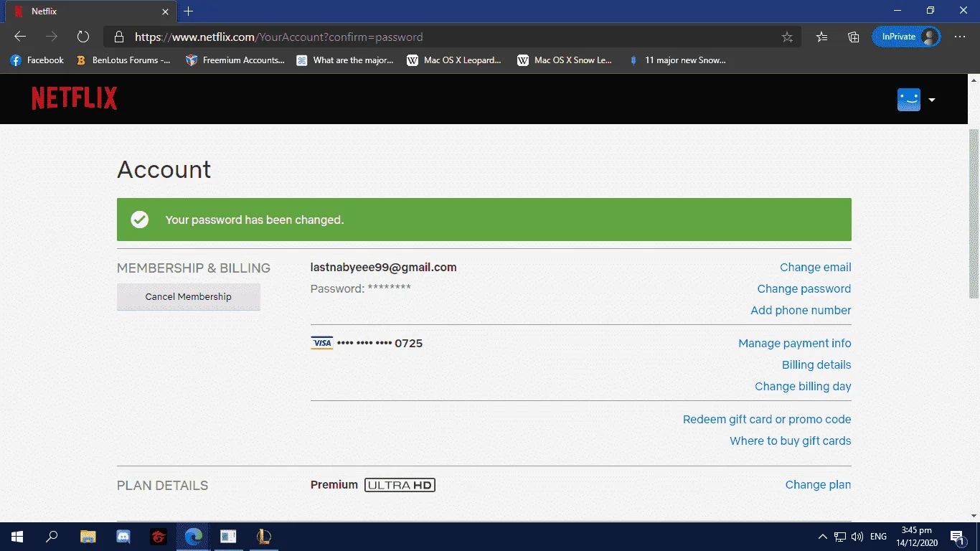
Task: Click the lastnabyeee99@gmail.com email text
Action: coord(383,268)
